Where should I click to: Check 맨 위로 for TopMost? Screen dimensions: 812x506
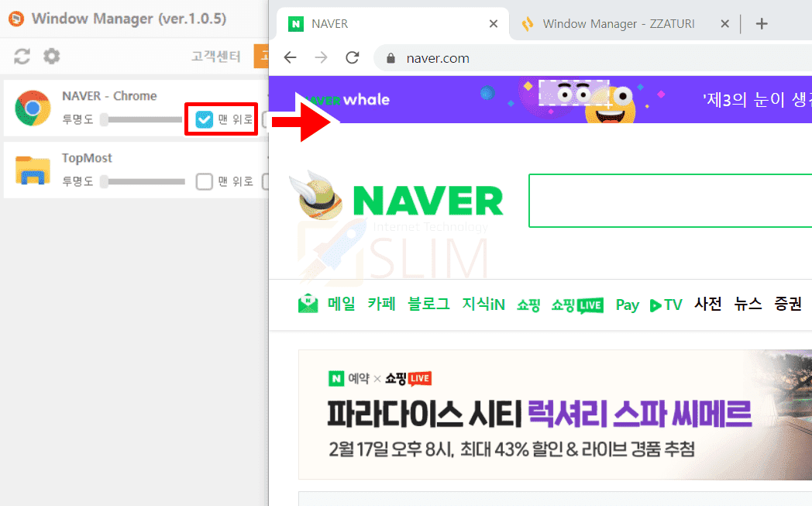tap(204, 181)
